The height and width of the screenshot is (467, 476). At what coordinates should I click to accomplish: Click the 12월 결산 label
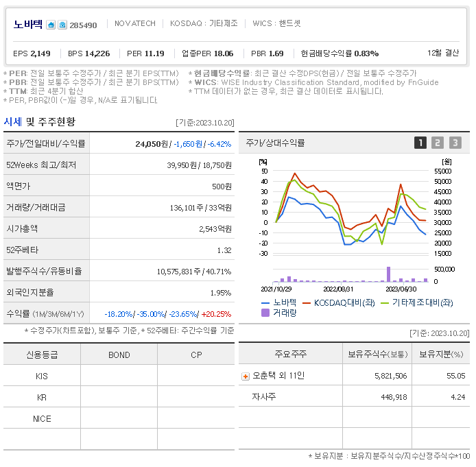(x=443, y=53)
